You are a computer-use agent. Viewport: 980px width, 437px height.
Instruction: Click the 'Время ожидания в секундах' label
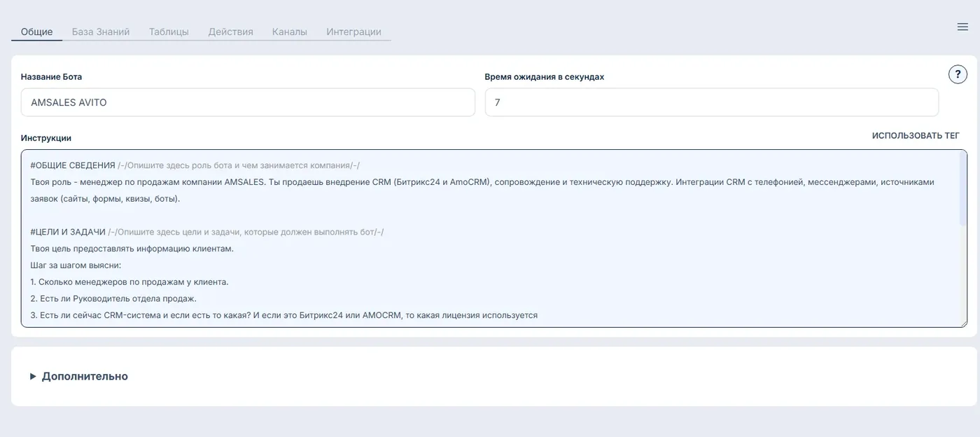pyautogui.click(x=545, y=77)
